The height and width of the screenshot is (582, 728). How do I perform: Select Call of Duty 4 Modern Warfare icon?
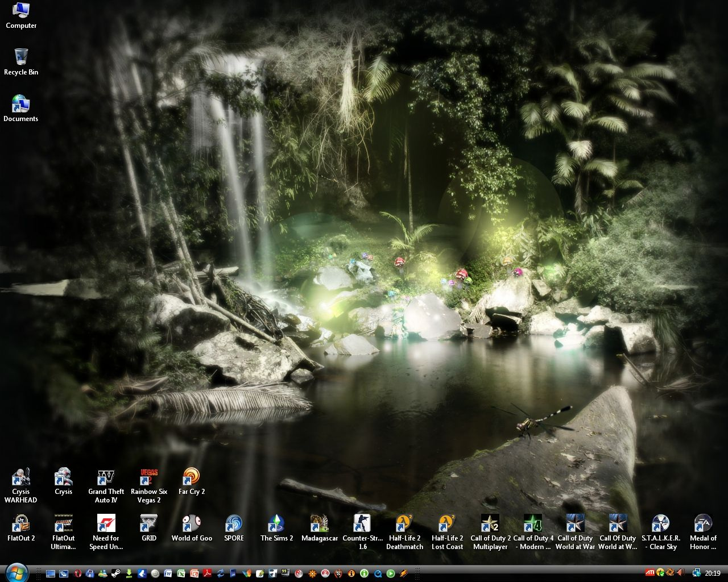click(x=533, y=533)
